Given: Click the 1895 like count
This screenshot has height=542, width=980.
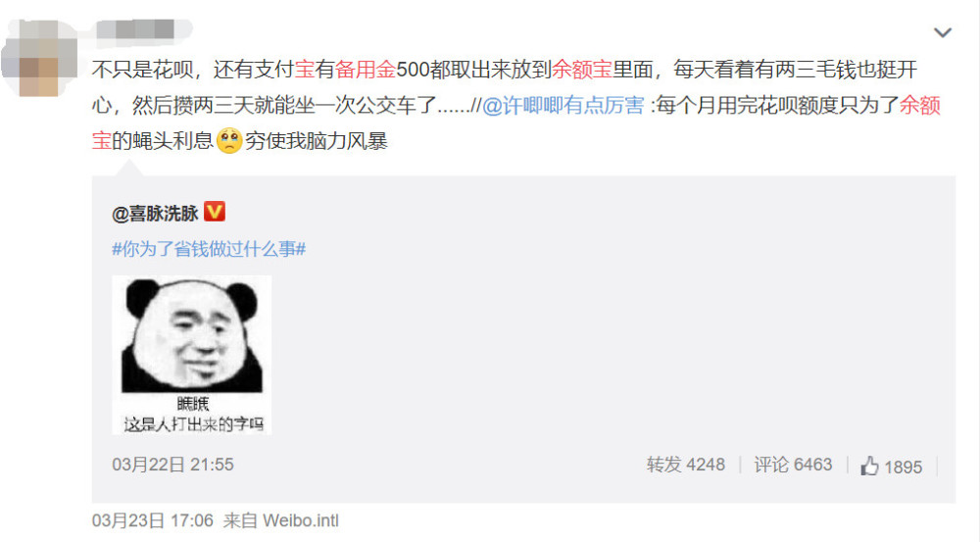Looking at the screenshot, I should pos(904,467).
